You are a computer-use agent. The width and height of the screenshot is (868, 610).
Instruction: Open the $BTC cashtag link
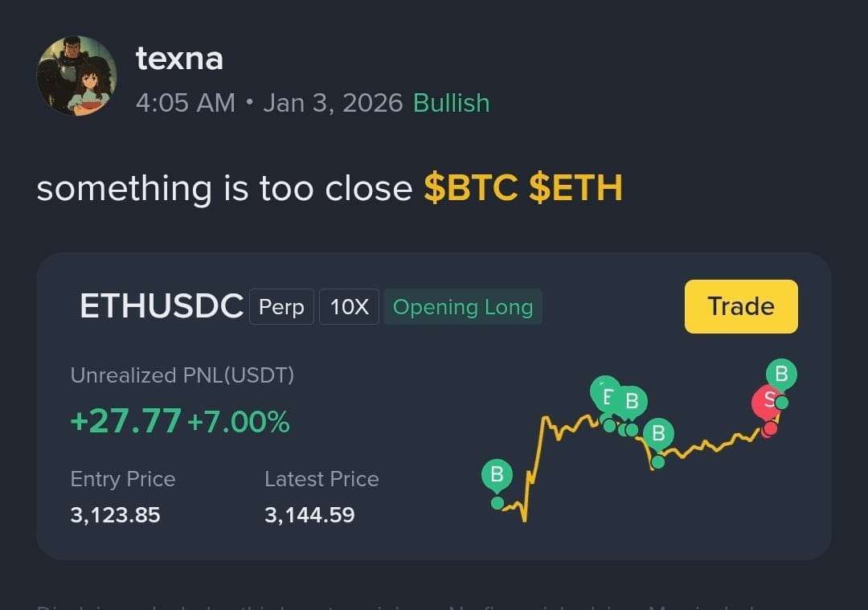[x=471, y=187]
